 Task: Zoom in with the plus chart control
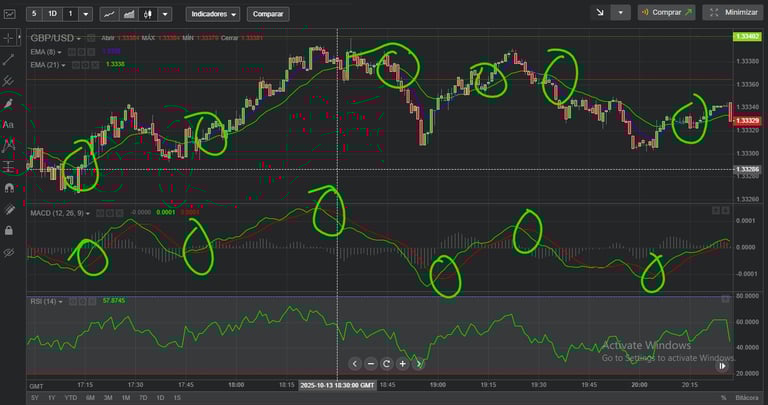(403, 364)
